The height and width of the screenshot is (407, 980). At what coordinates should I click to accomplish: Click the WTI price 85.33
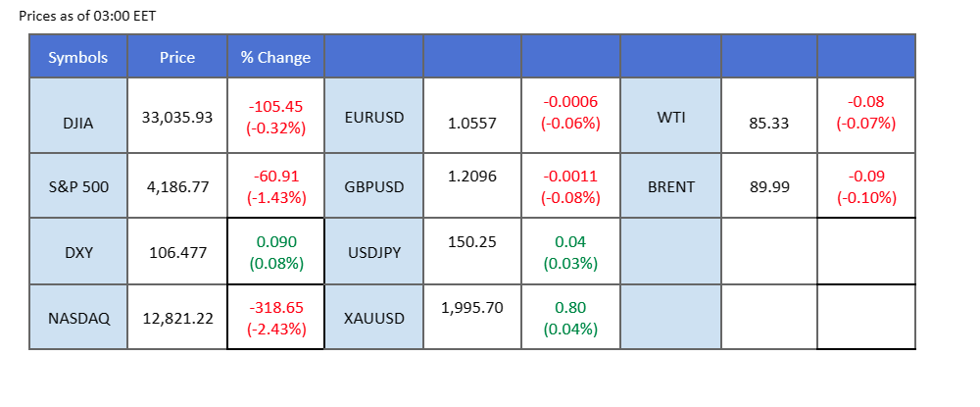(x=769, y=124)
